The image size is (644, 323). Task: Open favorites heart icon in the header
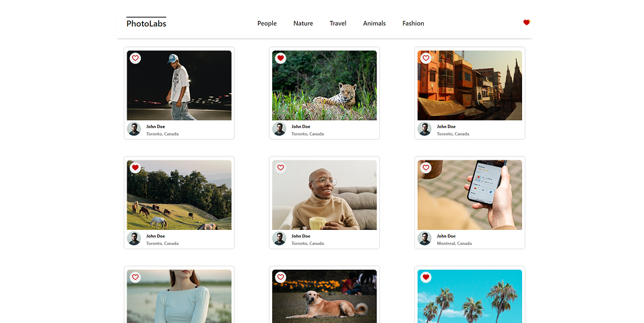[527, 22]
